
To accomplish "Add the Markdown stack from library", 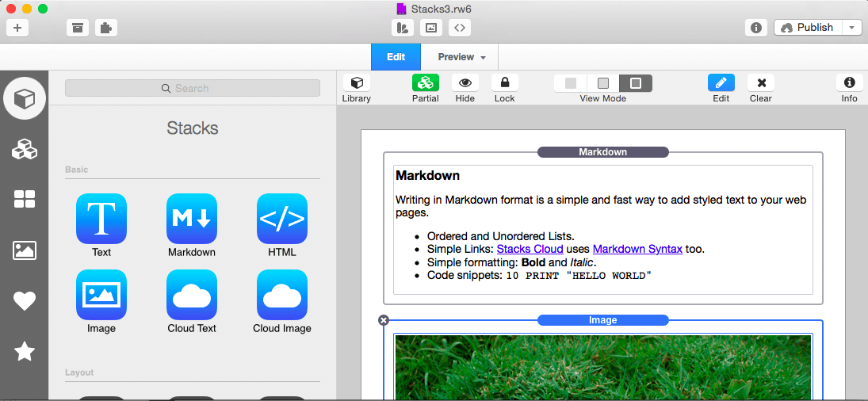I will 191,219.
